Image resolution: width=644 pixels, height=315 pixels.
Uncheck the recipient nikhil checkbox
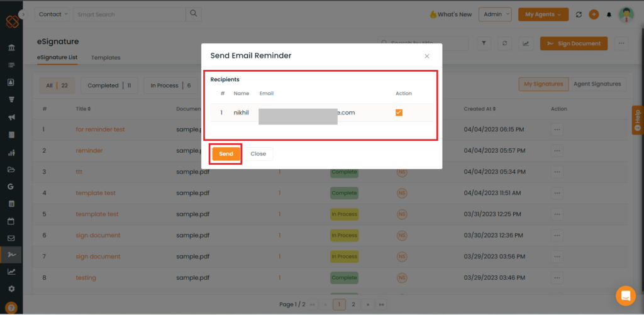pyautogui.click(x=399, y=113)
